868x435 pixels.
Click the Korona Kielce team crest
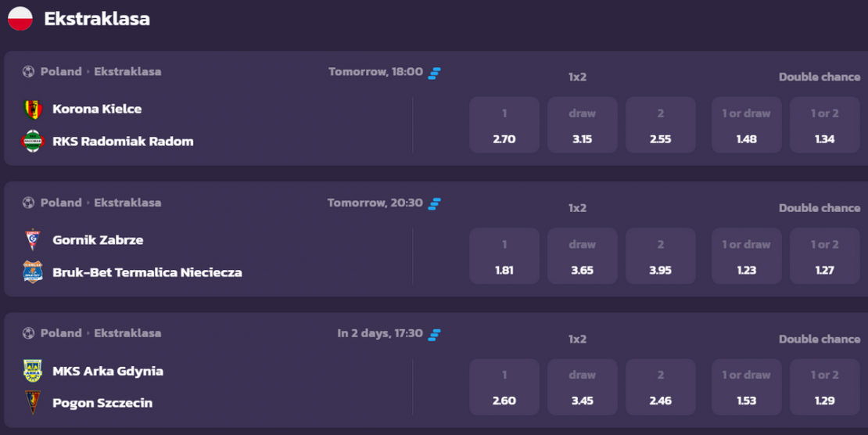[33, 110]
